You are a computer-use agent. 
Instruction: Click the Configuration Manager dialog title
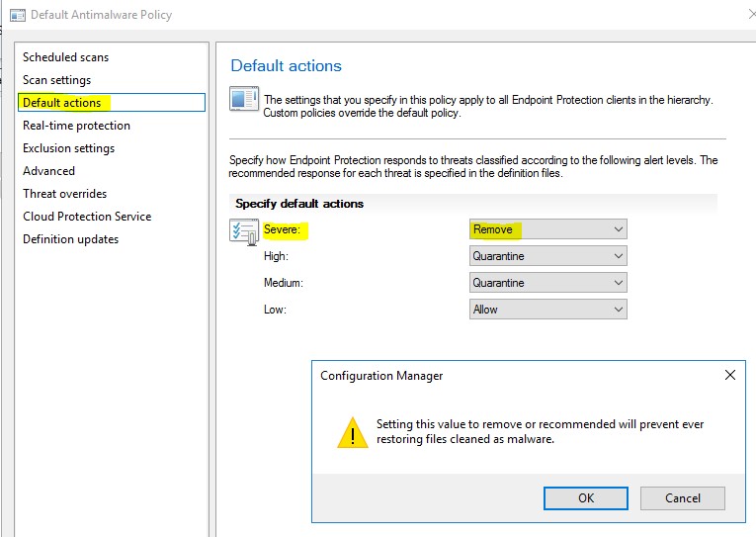point(381,376)
